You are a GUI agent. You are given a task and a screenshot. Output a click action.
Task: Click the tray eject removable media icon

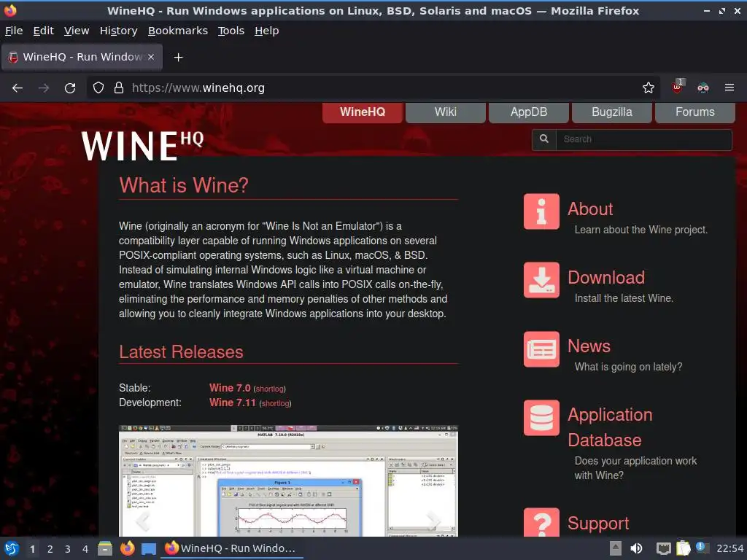pos(616,548)
